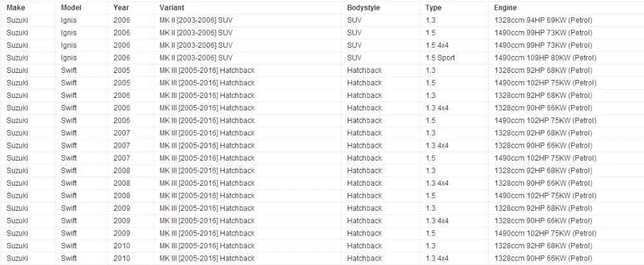Select the first SUV bodystyle cell

354,20
